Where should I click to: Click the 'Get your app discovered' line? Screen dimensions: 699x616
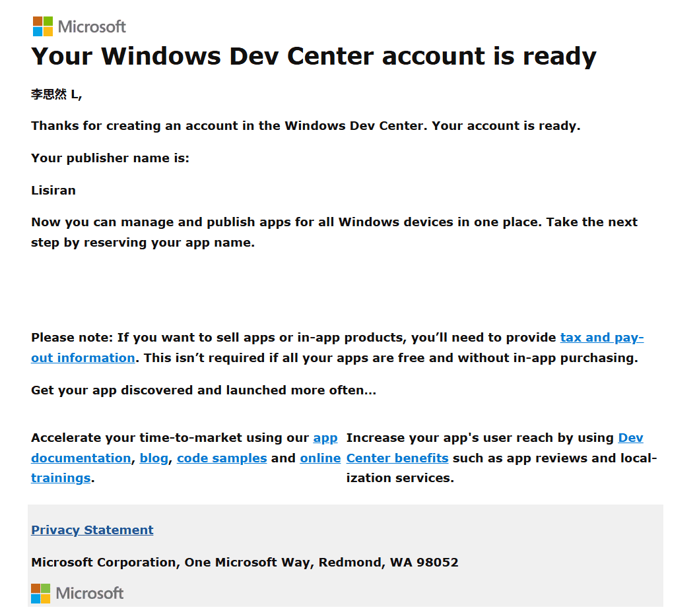click(x=203, y=390)
